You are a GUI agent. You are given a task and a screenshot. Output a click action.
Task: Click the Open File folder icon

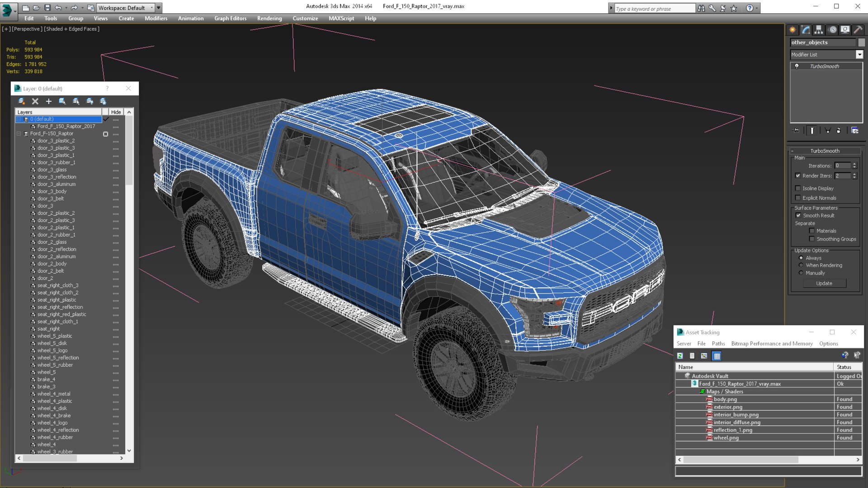[x=36, y=8]
